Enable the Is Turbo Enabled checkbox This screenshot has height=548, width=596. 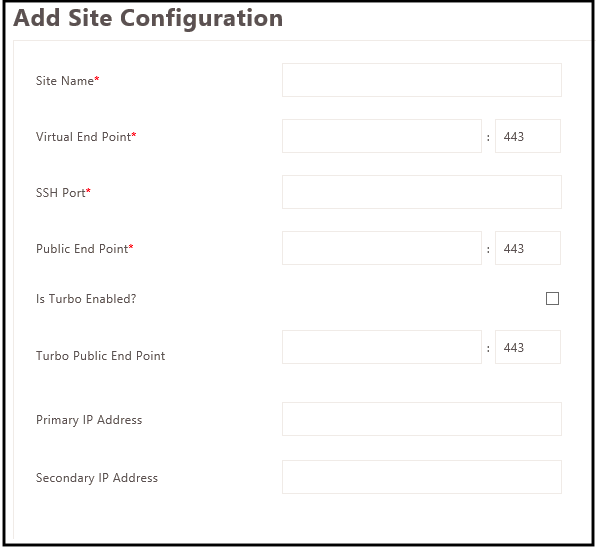tap(552, 298)
